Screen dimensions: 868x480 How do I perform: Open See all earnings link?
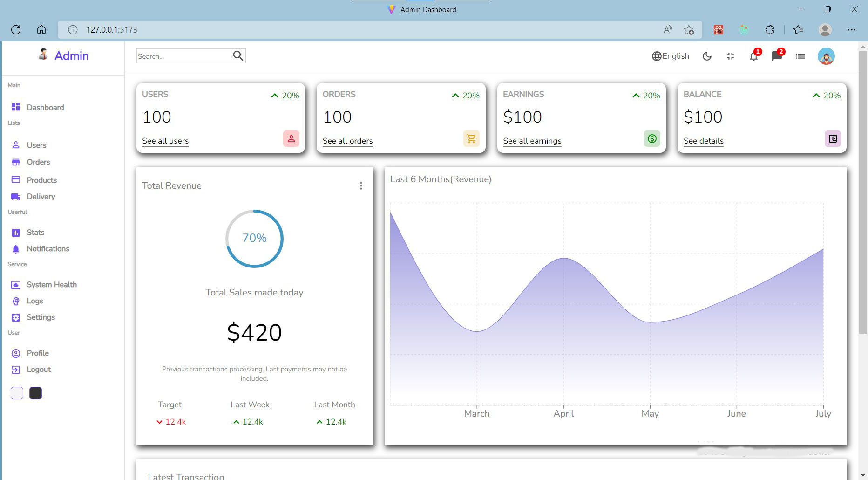532,141
